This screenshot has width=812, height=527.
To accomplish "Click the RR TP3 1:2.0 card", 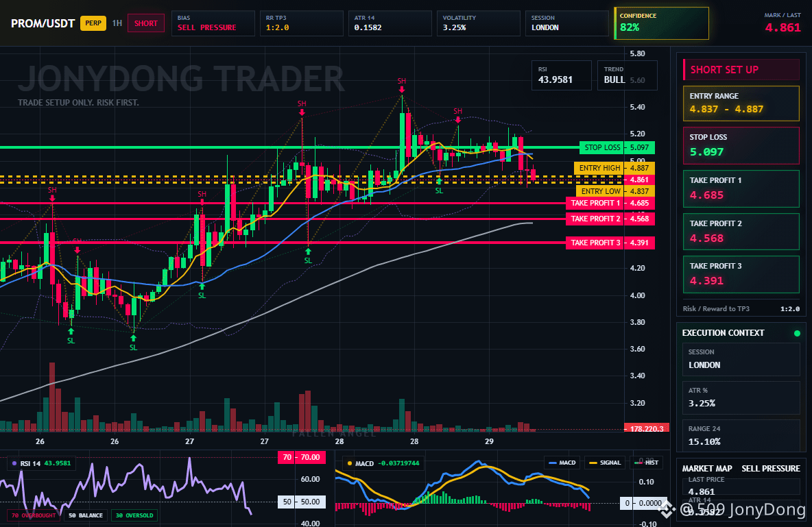I will pos(302,23).
